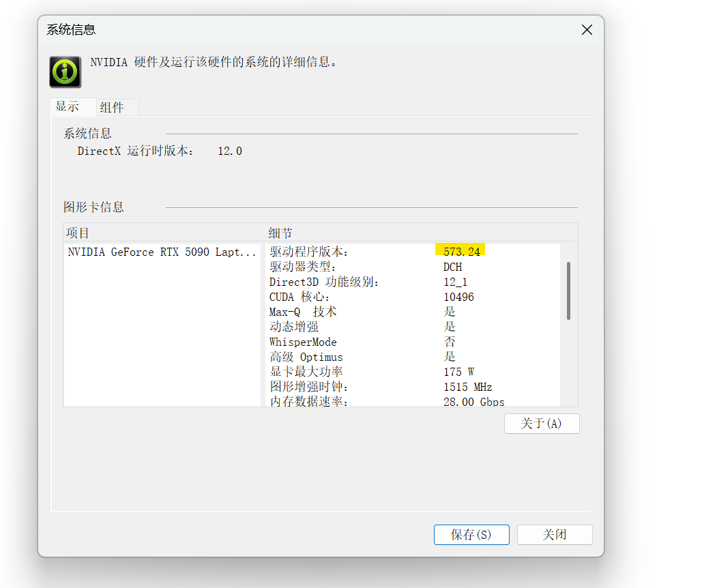Click the 驱动器类型 row label
Viewport: 702px width, 588px height.
(303, 267)
